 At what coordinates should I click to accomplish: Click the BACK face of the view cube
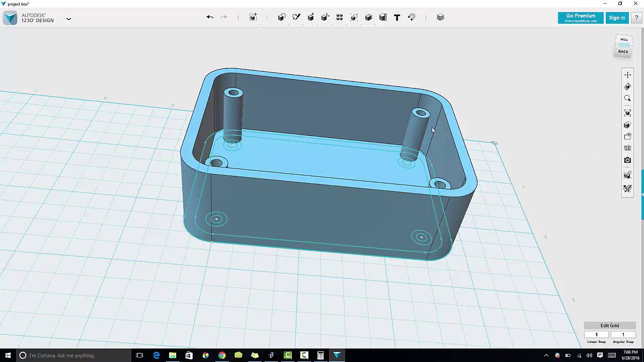coord(623,51)
